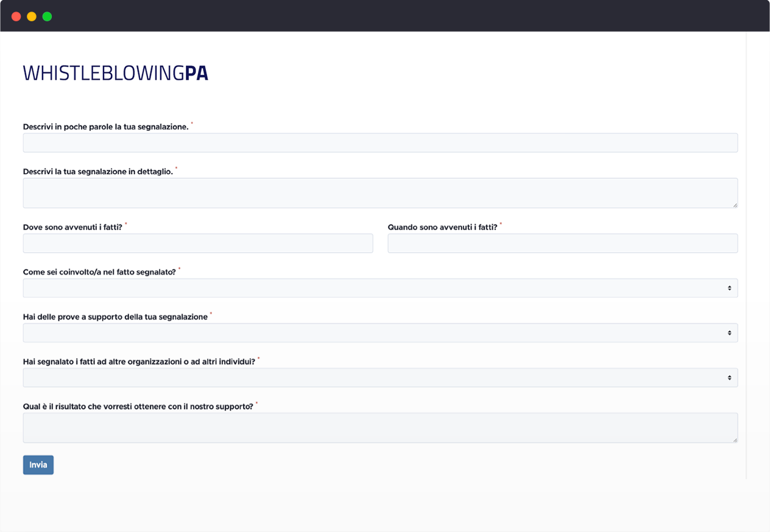Viewport: 770px width, 532px height.
Task: Click the label 'Hai segnalato i fatti ad altre organizzazioni o ad altri individui?'
Action: pos(139,362)
